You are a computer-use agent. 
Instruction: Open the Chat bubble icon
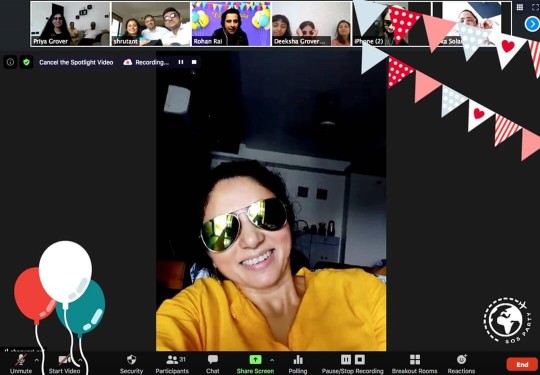[212, 360]
